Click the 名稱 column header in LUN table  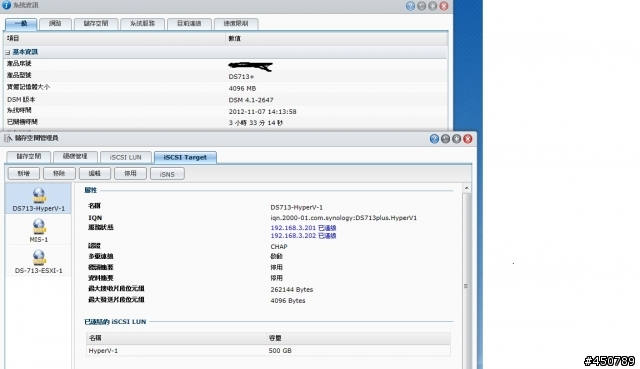(x=176, y=338)
